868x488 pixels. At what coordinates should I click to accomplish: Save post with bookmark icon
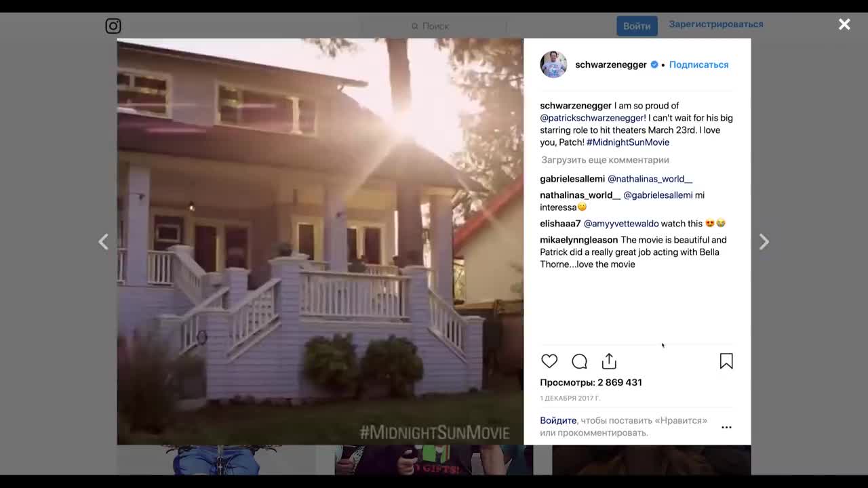(x=726, y=361)
